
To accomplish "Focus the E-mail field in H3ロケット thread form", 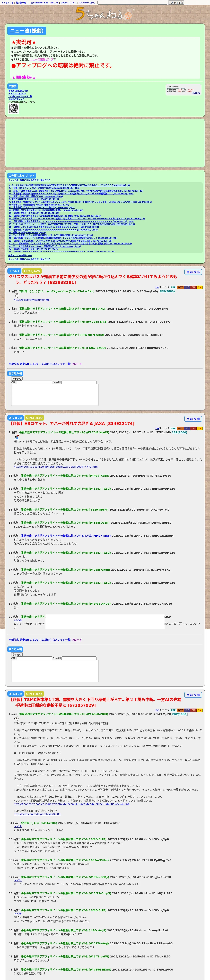I will tap(79, 658).
